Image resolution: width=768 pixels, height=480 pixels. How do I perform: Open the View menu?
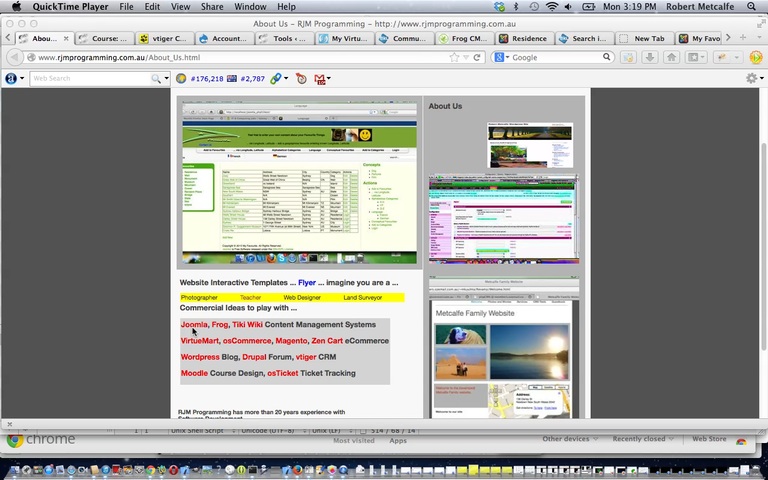(180, 6)
